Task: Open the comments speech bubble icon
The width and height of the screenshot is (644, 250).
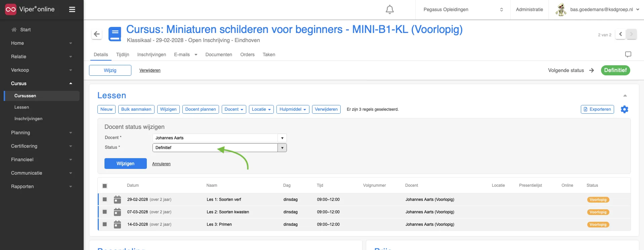Action: [x=628, y=55]
